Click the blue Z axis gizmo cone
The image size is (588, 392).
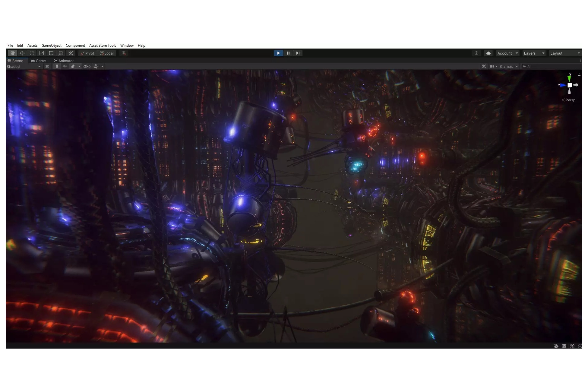click(x=563, y=85)
